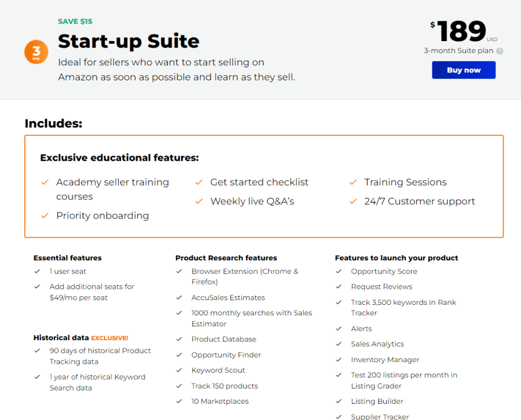Image resolution: width=521 pixels, height=420 pixels.
Task: Click the checkmark next to Weekly live Q&A's
Action: click(x=199, y=201)
